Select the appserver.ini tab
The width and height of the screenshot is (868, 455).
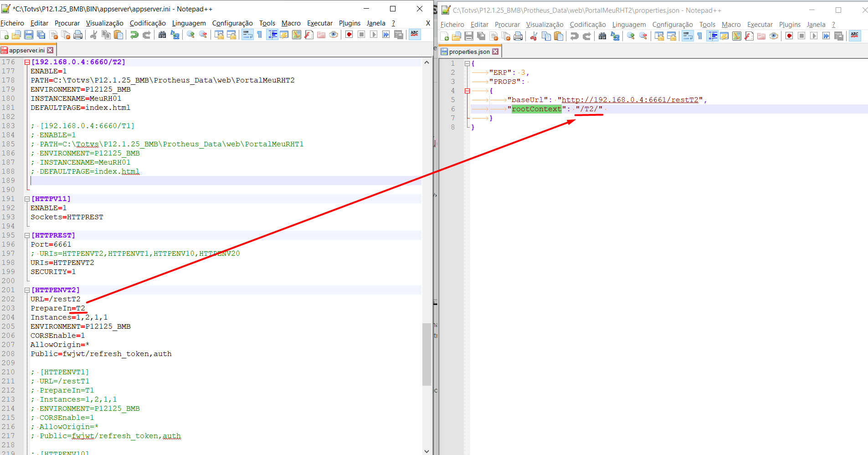(27, 50)
